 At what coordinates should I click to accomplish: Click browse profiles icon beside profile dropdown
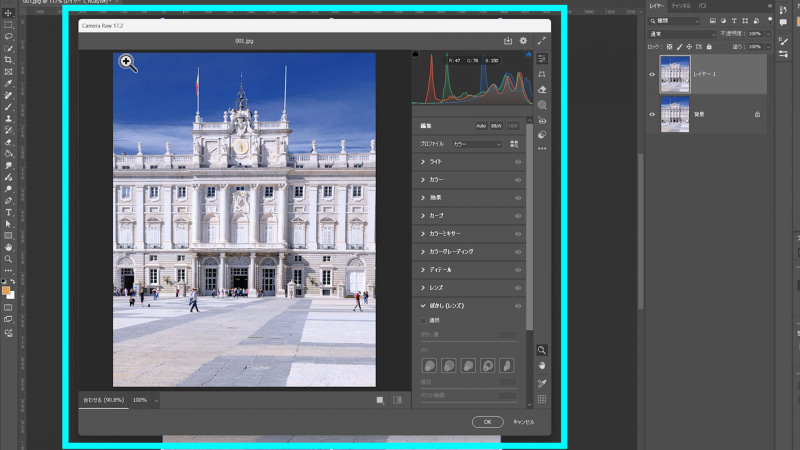pyautogui.click(x=514, y=144)
